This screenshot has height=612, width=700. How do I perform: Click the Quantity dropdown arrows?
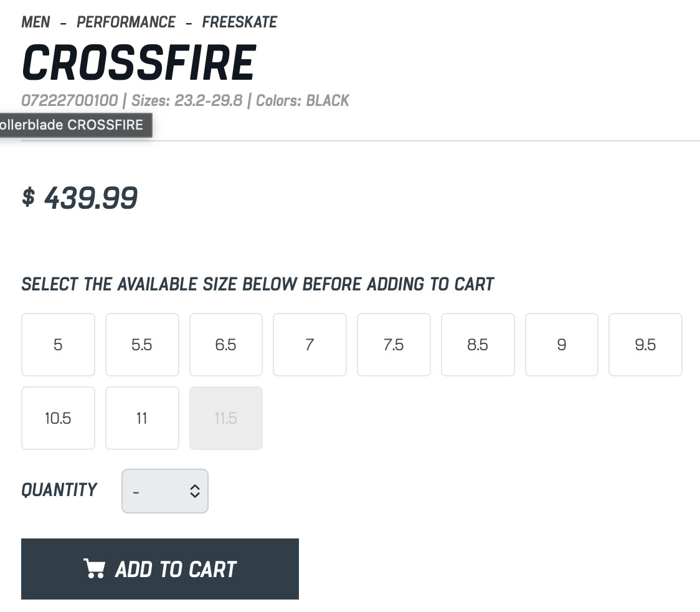(195, 491)
